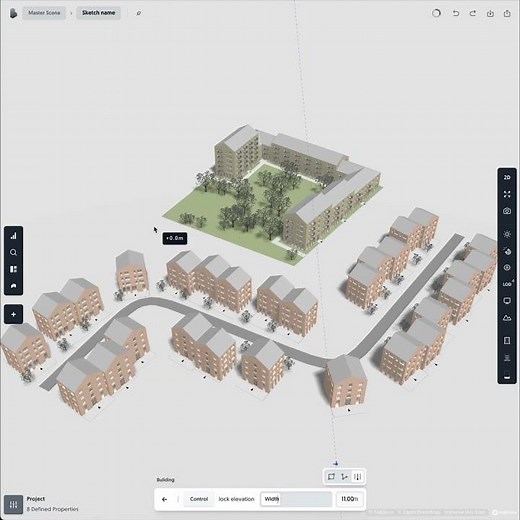Open the analytics bar chart panel
Image resolution: width=520 pixels, height=520 pixels.
point(13,236)
